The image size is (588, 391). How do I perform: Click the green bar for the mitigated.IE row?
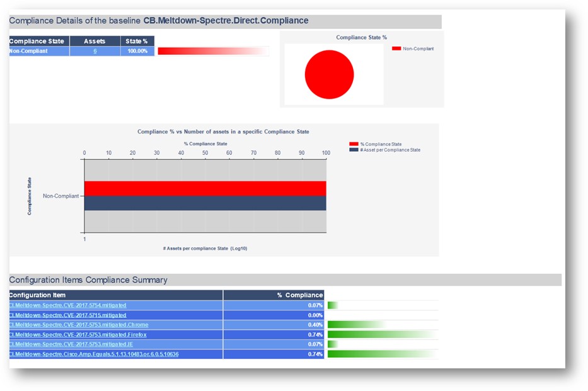333,344
